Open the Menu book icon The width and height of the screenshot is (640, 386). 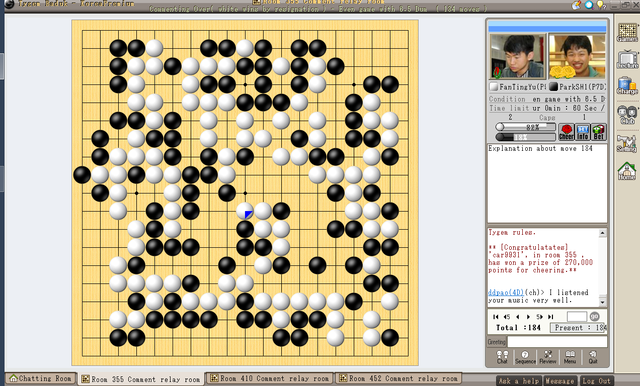point(570,357)
